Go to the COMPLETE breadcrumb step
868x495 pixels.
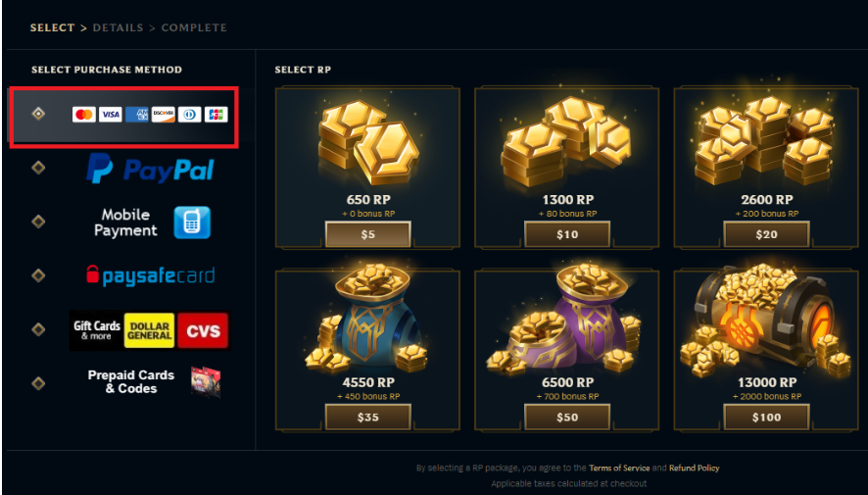(194, 27)
